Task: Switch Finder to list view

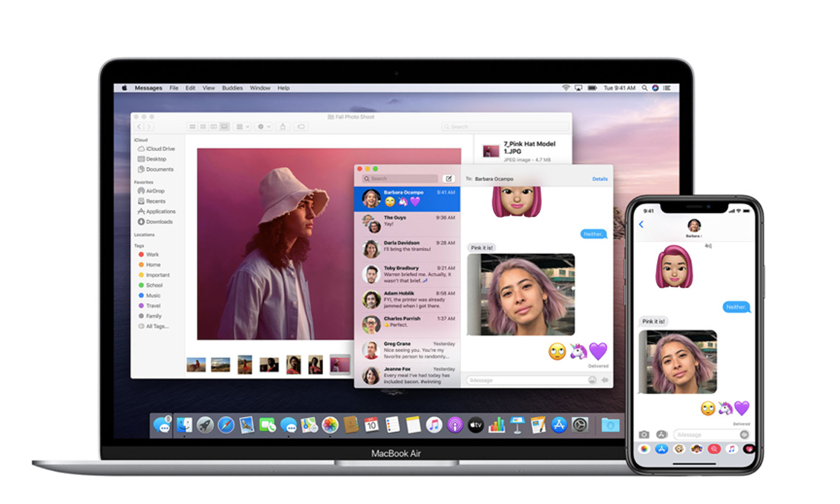Action: click(x=203, y=127)
